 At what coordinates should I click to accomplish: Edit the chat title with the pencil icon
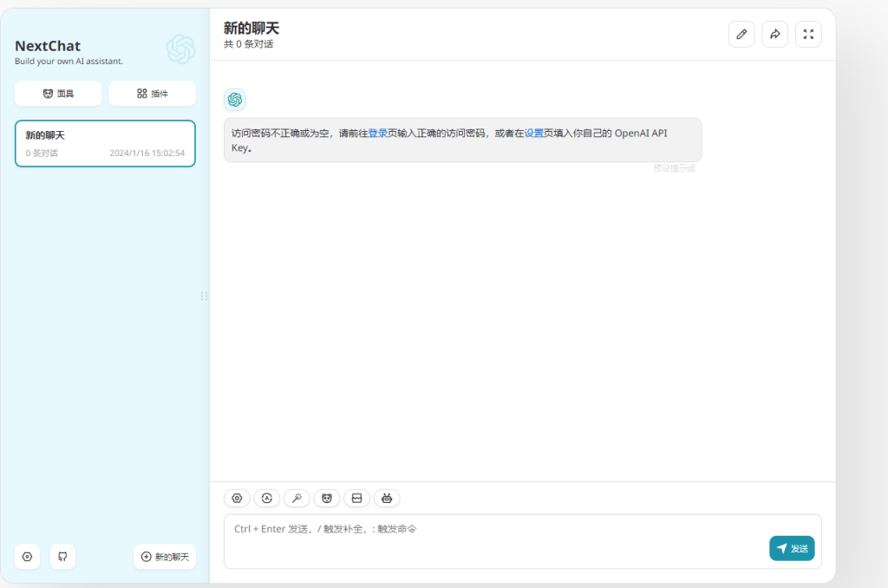tap(741, 35)
